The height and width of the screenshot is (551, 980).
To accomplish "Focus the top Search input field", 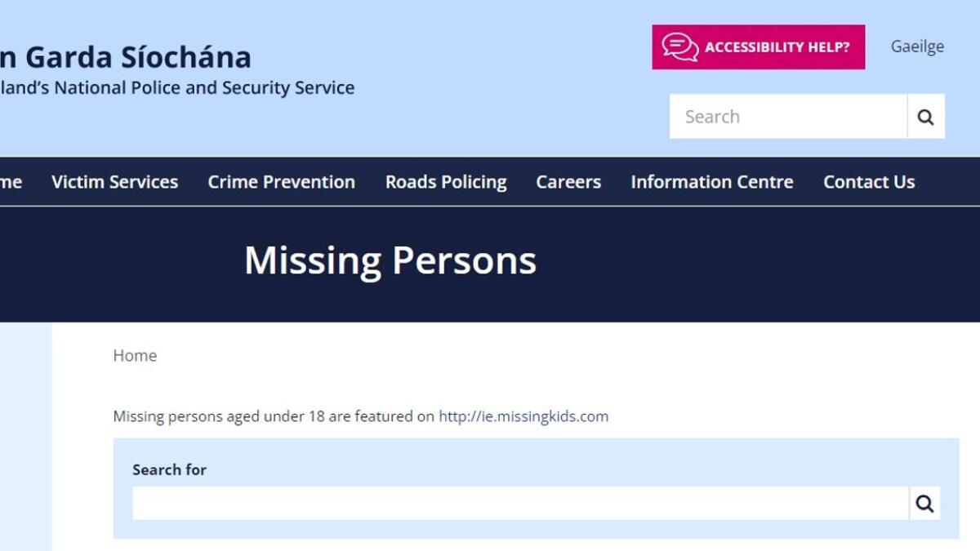I will [788, 117].
